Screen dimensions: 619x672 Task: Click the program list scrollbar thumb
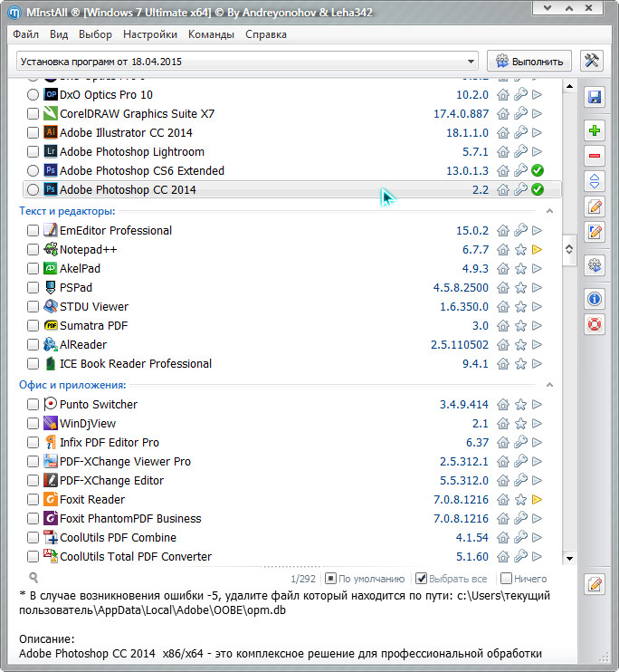pyautogui.click(x=569, y=250)
